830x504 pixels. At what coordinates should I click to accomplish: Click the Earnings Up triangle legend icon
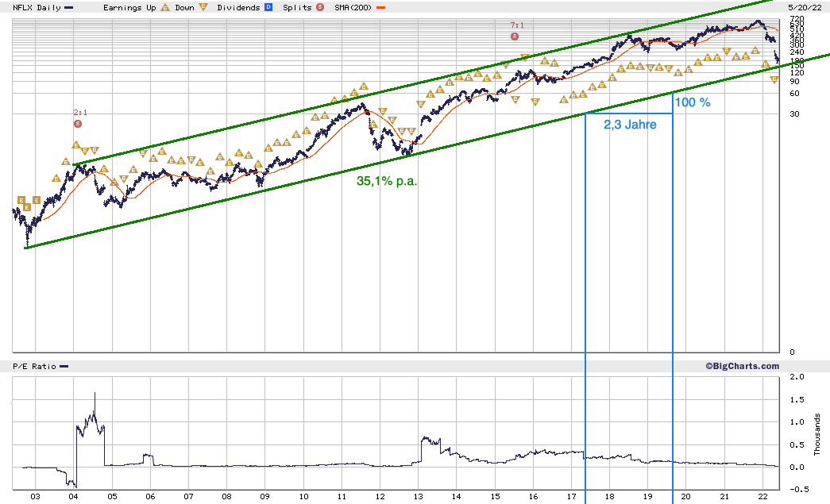(x=165, y=7)
